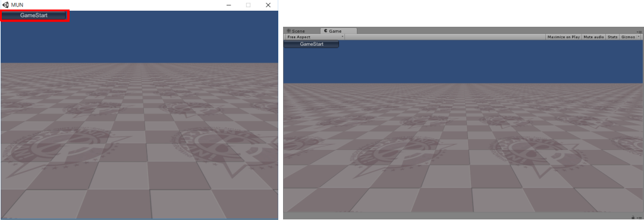Minimize the MUN window
This screenshot has height=220, width=644.
pos(229,5)
